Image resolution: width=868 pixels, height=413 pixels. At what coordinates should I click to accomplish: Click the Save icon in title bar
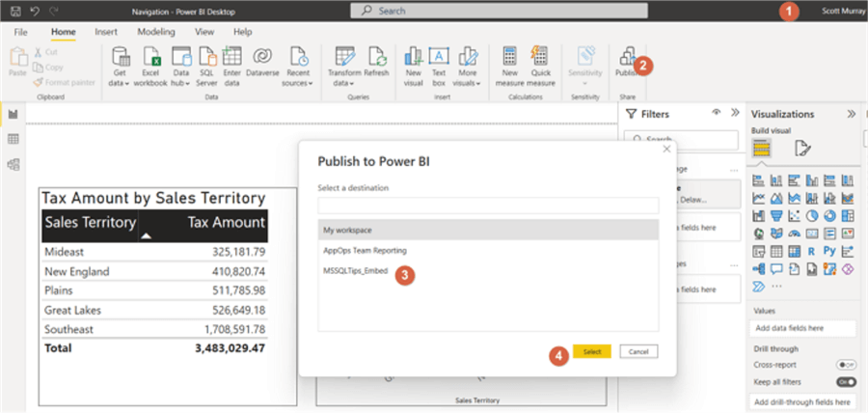(x=16, y=11)
